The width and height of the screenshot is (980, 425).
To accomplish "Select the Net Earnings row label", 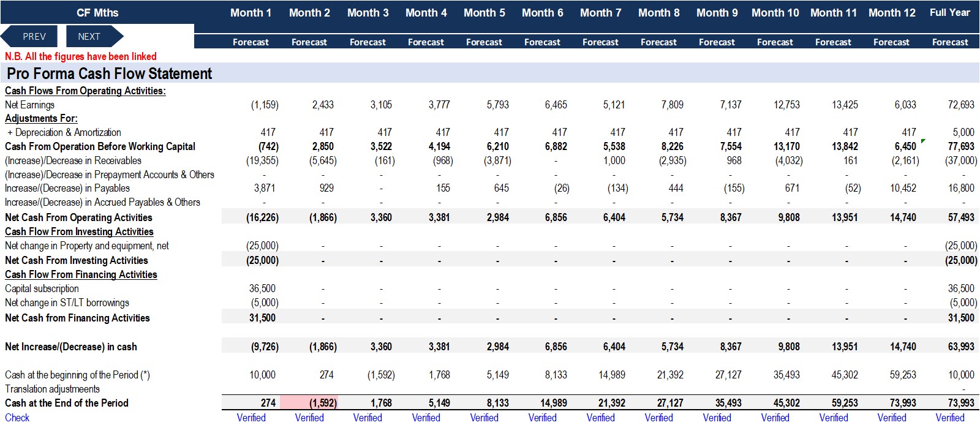I will (x=29, y=105).
